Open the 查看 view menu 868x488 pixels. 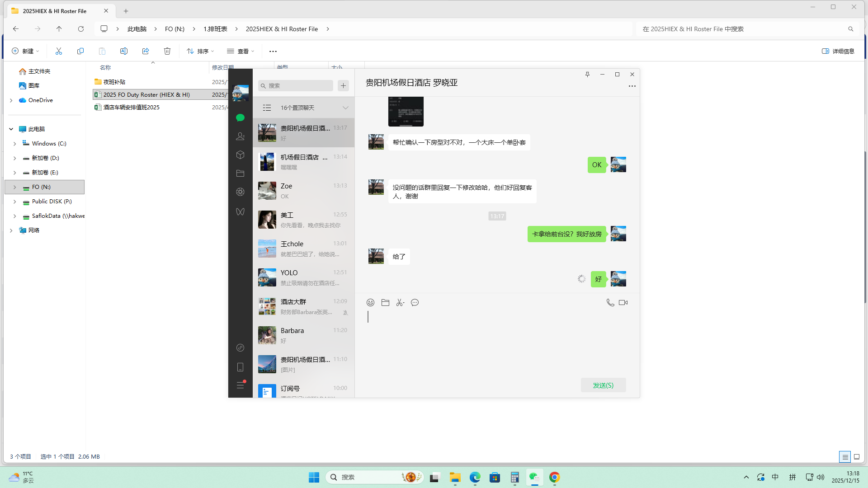coord(241,51)
